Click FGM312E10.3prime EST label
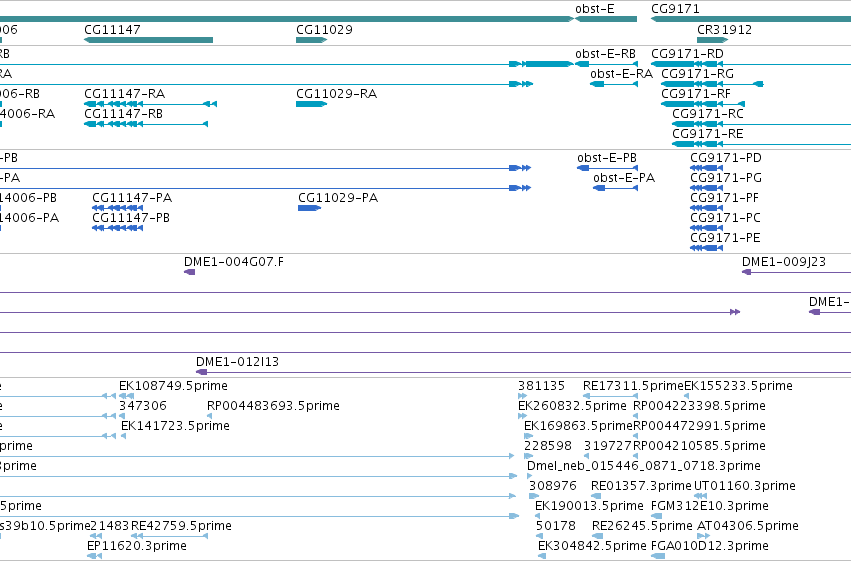Viewport: 851px width, 561px height. coord(710,506)
